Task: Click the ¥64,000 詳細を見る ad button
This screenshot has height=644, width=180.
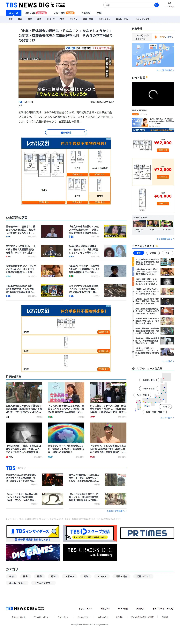Action: [163, 203]
